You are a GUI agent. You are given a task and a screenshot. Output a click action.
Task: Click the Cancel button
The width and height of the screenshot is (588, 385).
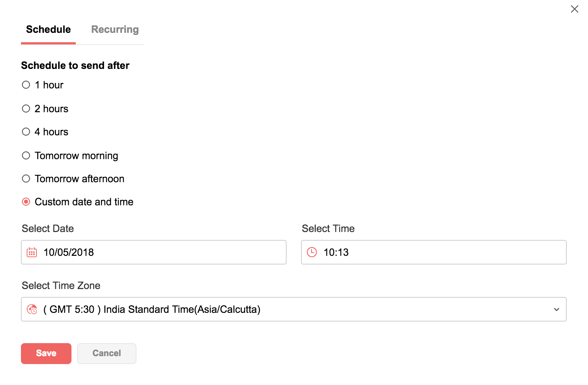[x=106, y=353]
